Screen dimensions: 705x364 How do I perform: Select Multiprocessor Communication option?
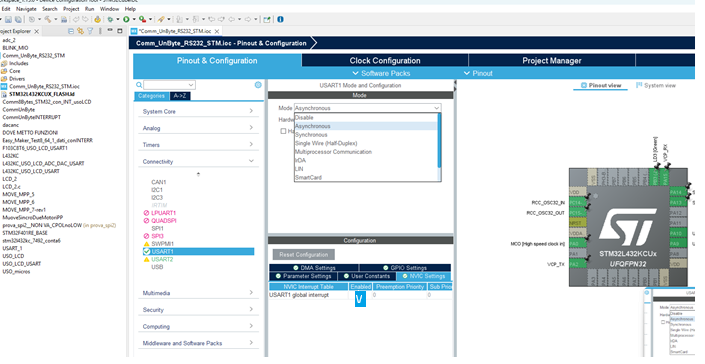coord(366,152)
